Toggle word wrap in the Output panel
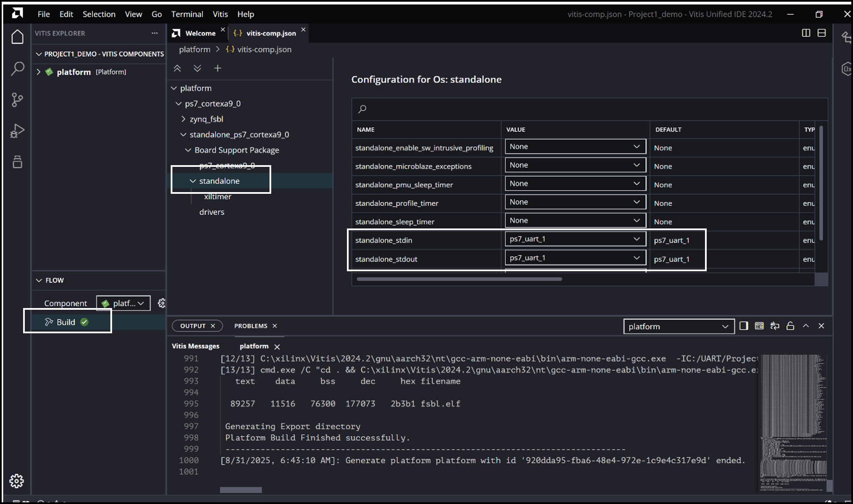This screenshot has height=504, width=853. (775, 326)
